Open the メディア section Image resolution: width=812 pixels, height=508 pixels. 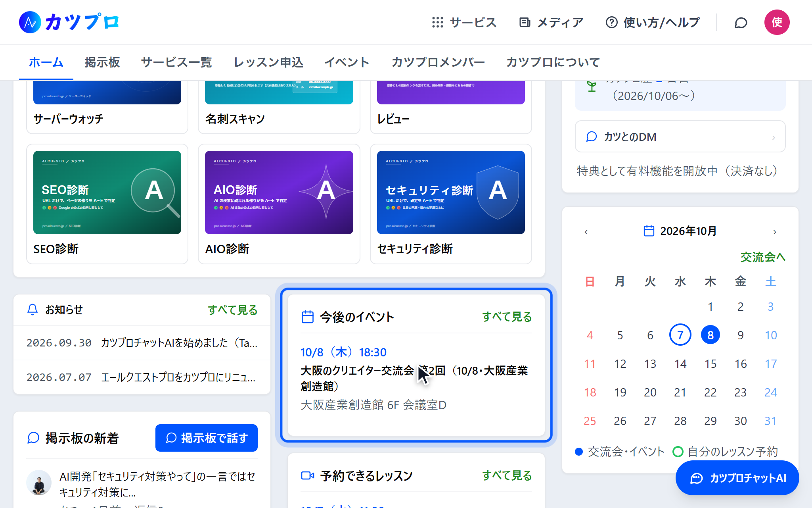click(x=551, y=22)
